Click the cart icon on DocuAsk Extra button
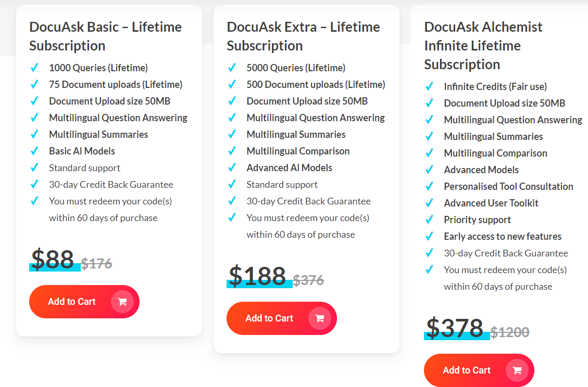 pos(319,318)
